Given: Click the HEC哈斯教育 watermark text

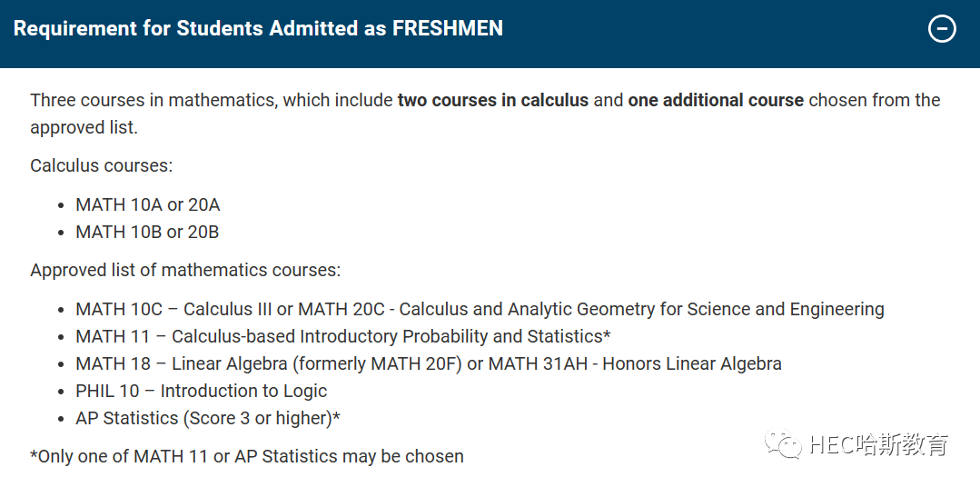Looking at the screenshot, I should pos(878,444).
